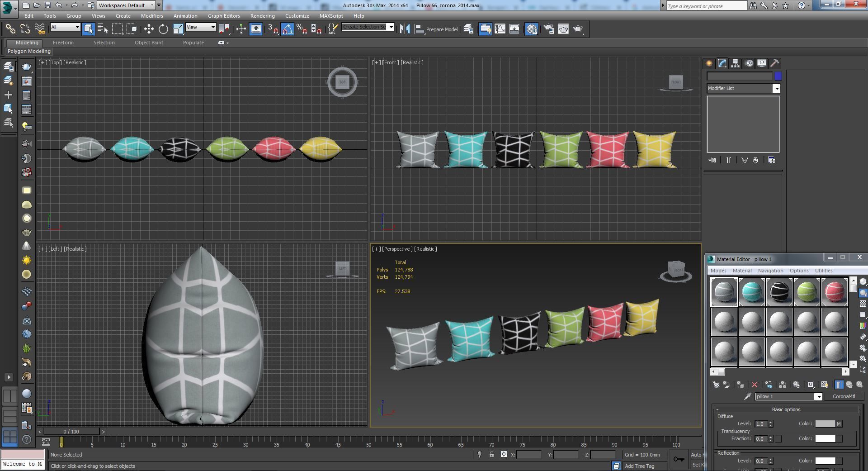Click Get Material in Material Editor
This screenshot has width=868, height=471.
pyautogui.click(x=716, y=385)
